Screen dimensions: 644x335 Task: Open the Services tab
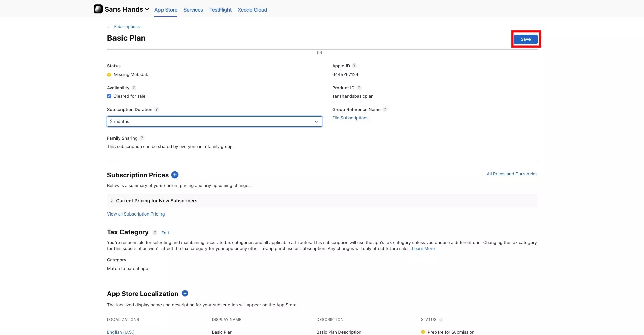[x=193, y=10]
